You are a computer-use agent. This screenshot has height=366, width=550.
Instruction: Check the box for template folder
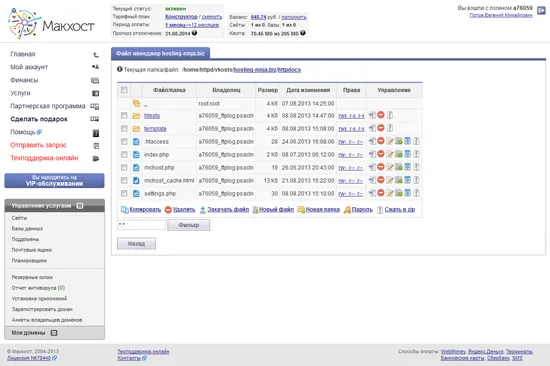point(124,128)
